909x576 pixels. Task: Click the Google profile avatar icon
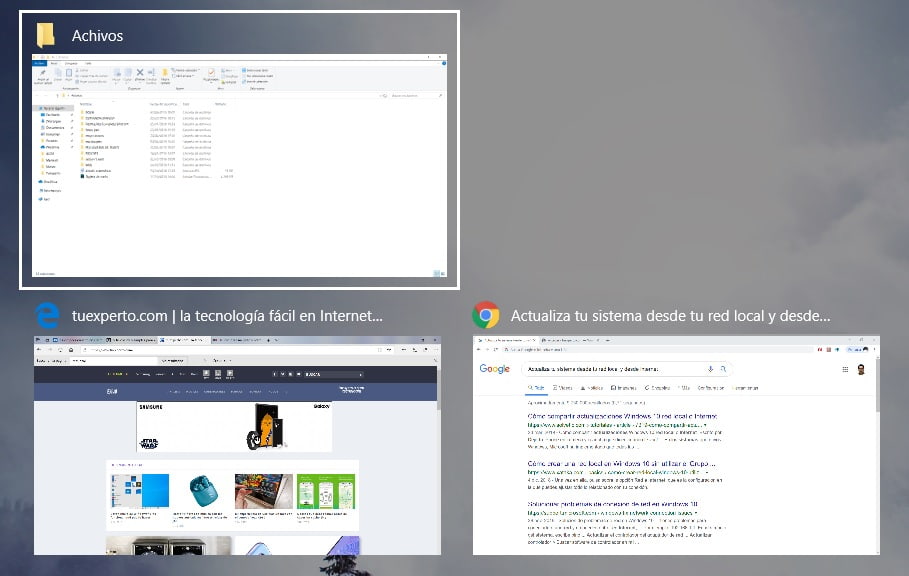pyautogui.click(x=859, y=369)
